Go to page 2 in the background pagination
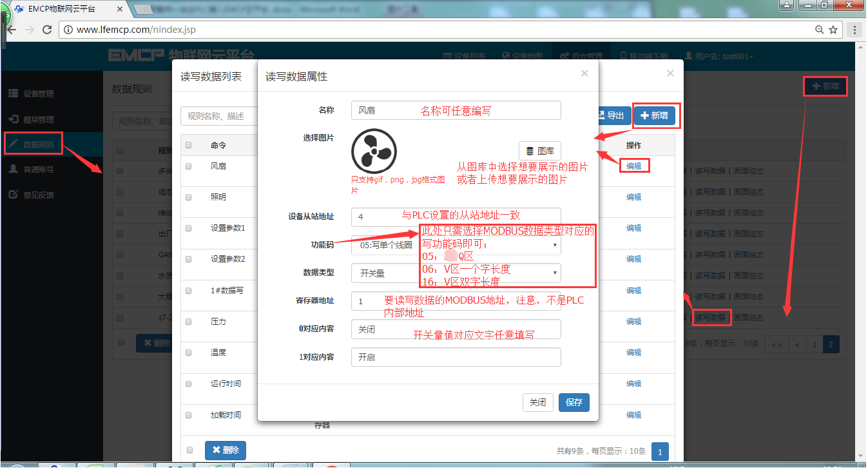Image resolution: width=868 pixels, height=468 pixels. [831, 345]
